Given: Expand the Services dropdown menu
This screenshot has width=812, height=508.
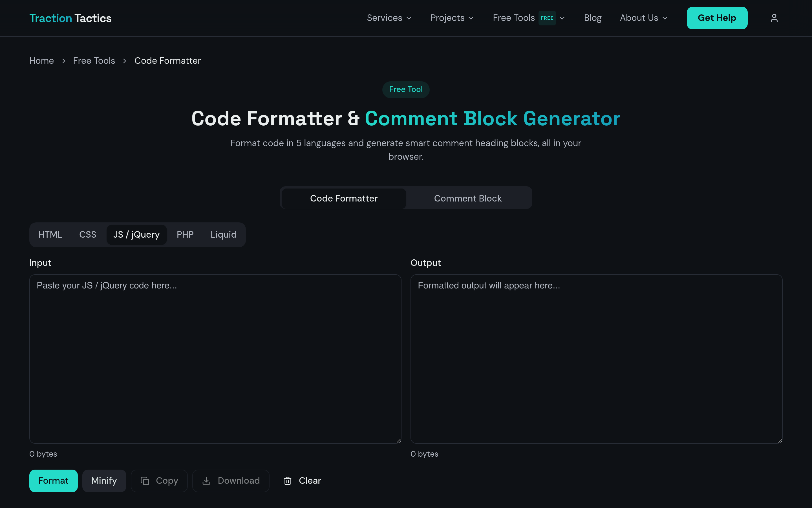Looking at the screenshot, I should pyautogui.click(x=389, y=18).
